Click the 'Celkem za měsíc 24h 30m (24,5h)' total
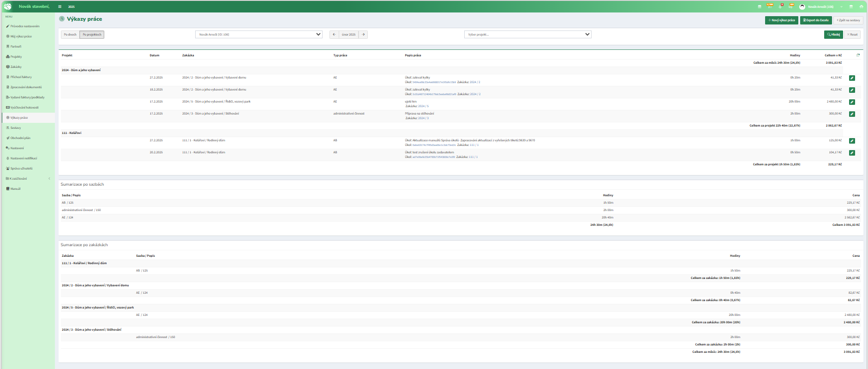Screen dimensions: 868x369 click(x=777, y=63)
